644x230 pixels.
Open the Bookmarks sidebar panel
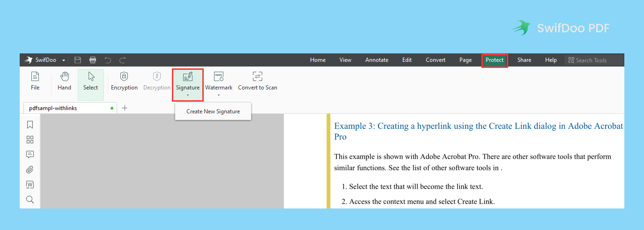point(30,125)
